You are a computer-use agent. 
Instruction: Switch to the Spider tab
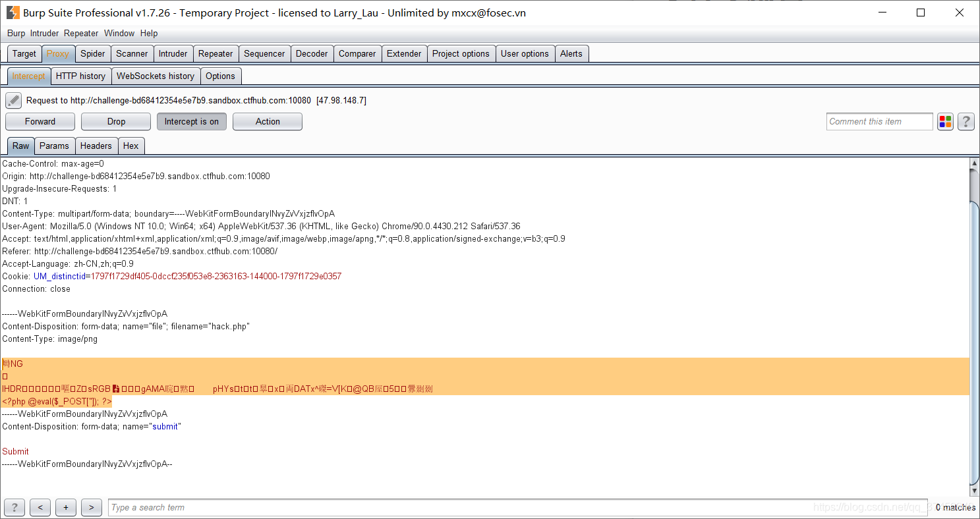(93, 53)
